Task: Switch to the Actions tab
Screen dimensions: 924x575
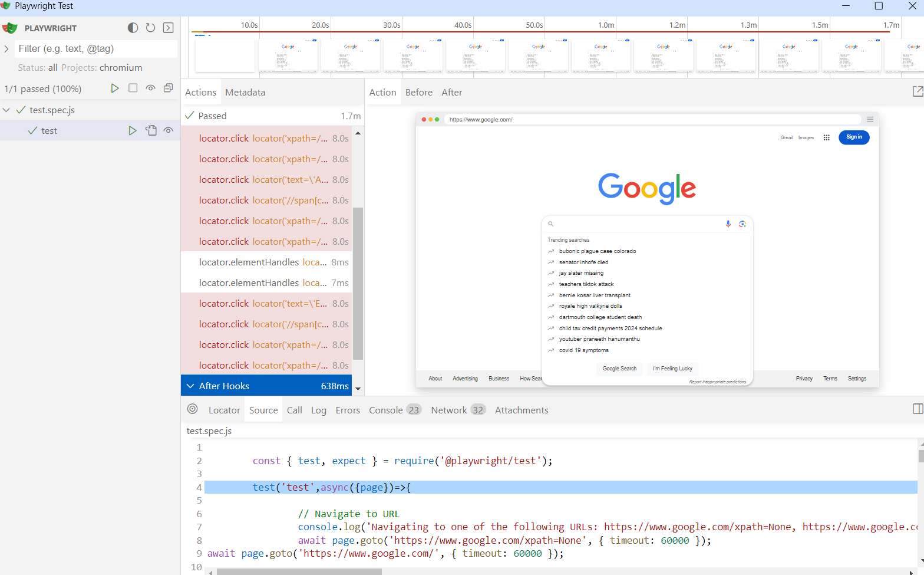Action: [x=200, y=92]
